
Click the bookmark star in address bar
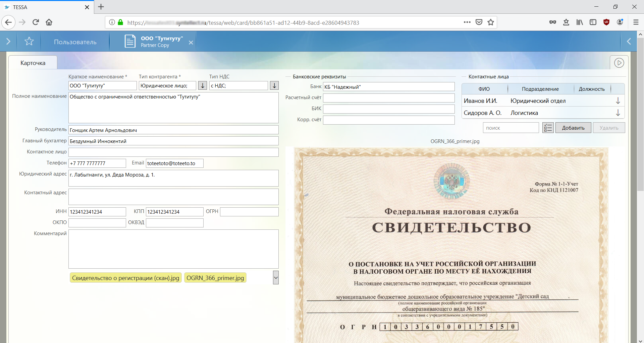[x=491, y=22]
